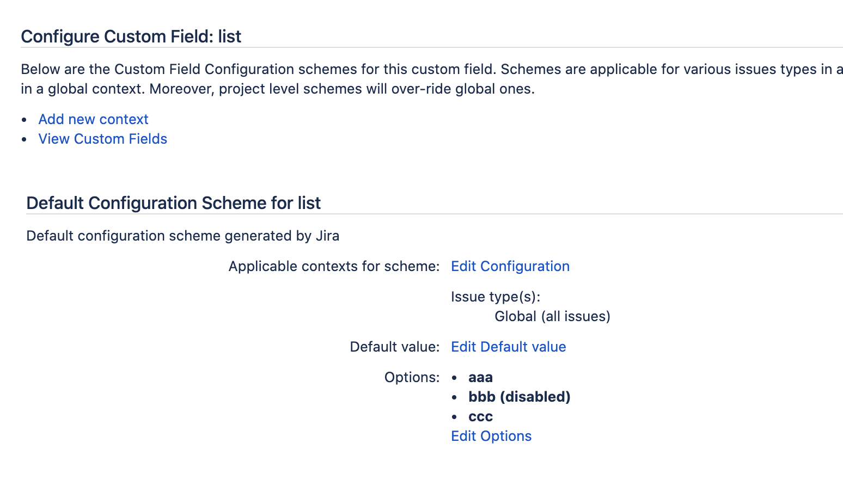843x504 pixels.
Task: Click the Default value label
Action: coord(394,347)
